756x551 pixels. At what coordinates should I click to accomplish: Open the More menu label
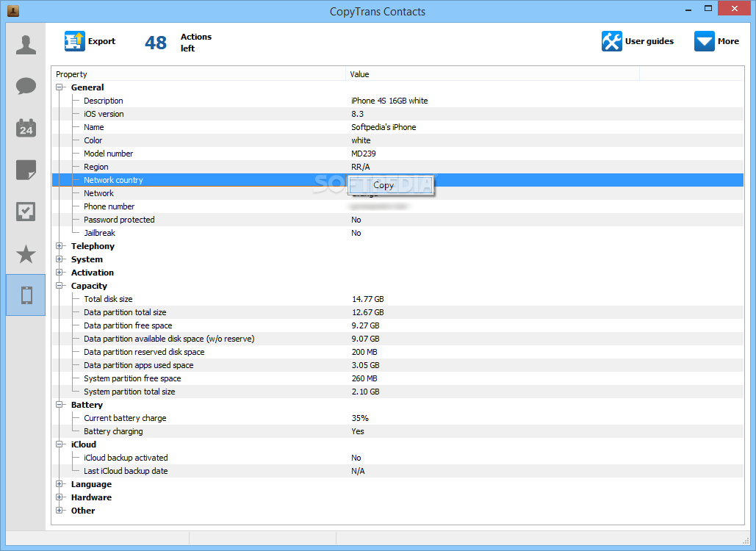tap(728, 41)
